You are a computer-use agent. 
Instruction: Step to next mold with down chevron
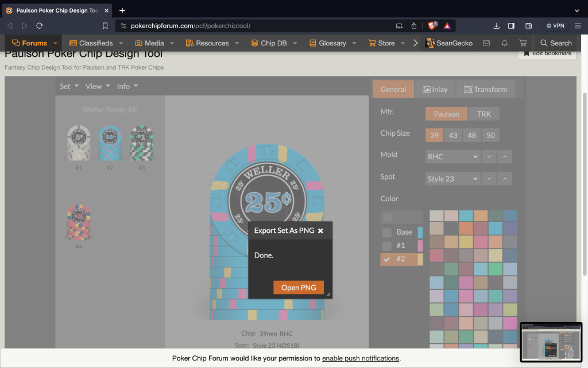(x=489, y=156)
